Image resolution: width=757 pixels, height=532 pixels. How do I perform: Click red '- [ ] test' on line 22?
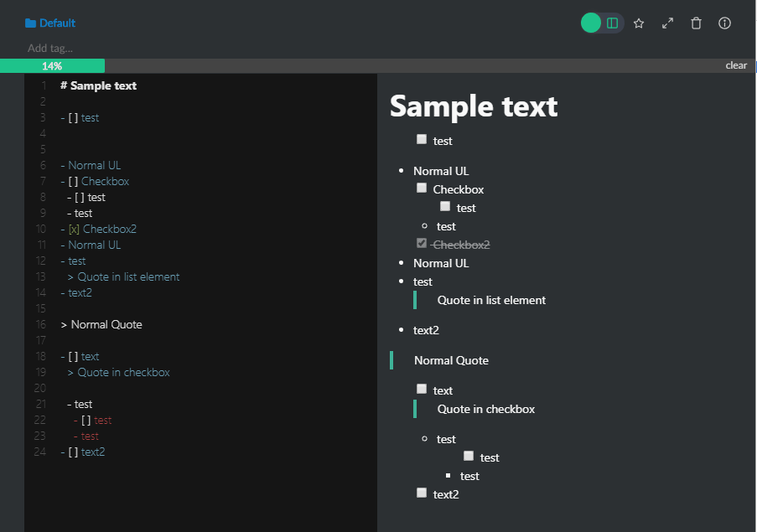(x=93, y=420)
